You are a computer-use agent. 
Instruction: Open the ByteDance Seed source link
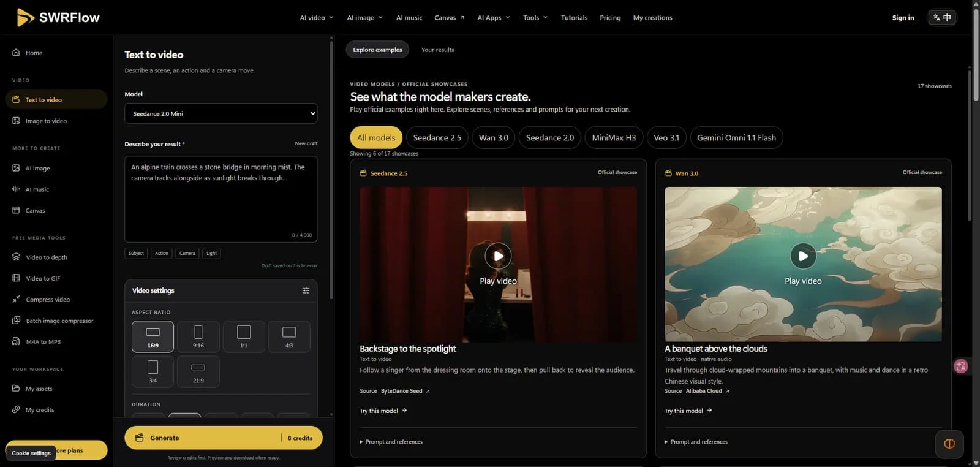tap(405, 391)
